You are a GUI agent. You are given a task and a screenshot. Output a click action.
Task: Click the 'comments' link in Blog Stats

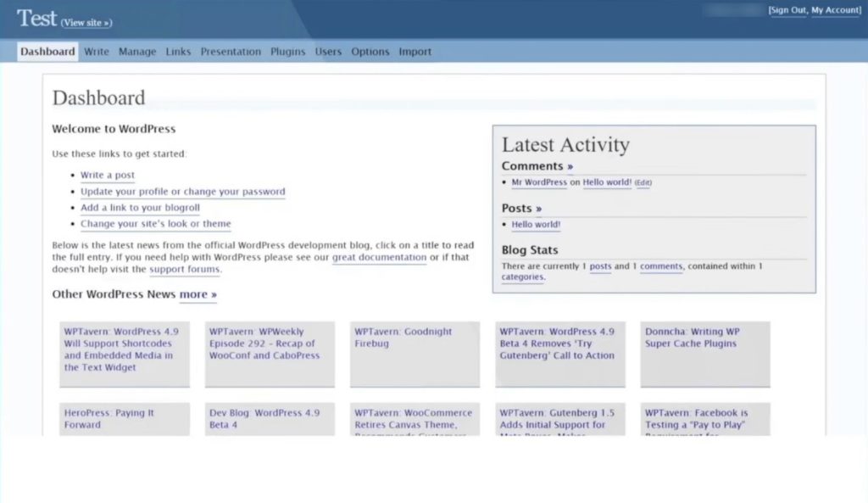[x=661, y=266]
